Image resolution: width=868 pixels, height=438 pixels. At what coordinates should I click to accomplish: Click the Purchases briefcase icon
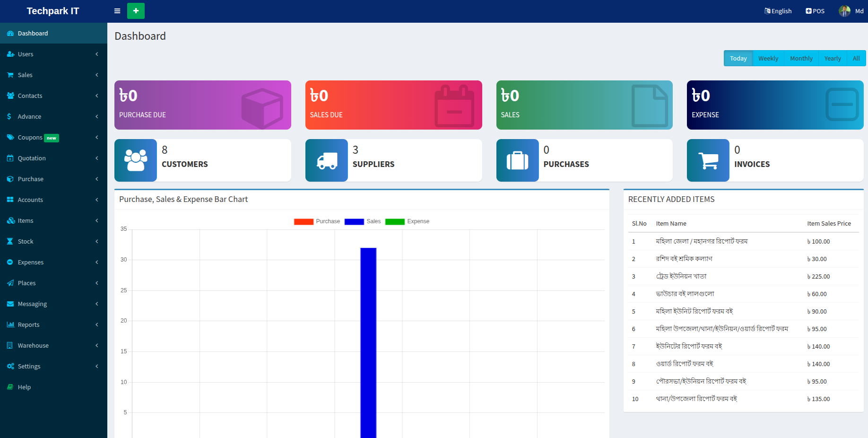point(517,160)
